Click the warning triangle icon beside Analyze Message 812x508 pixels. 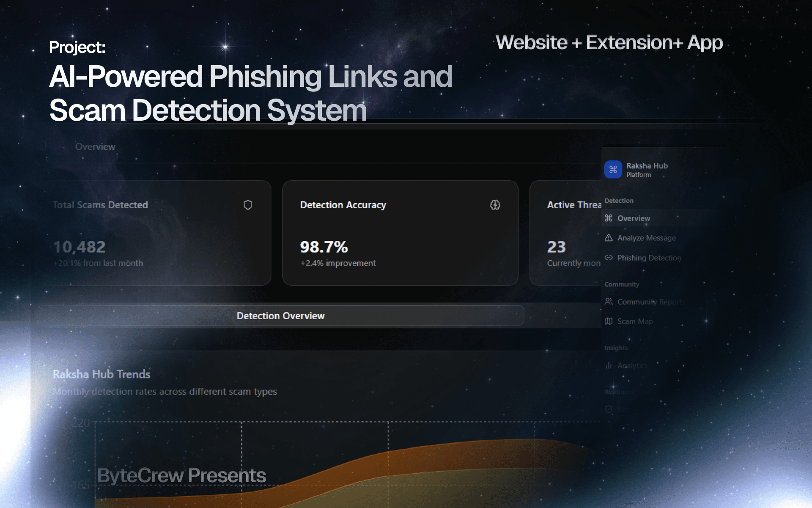coord(609,238)
